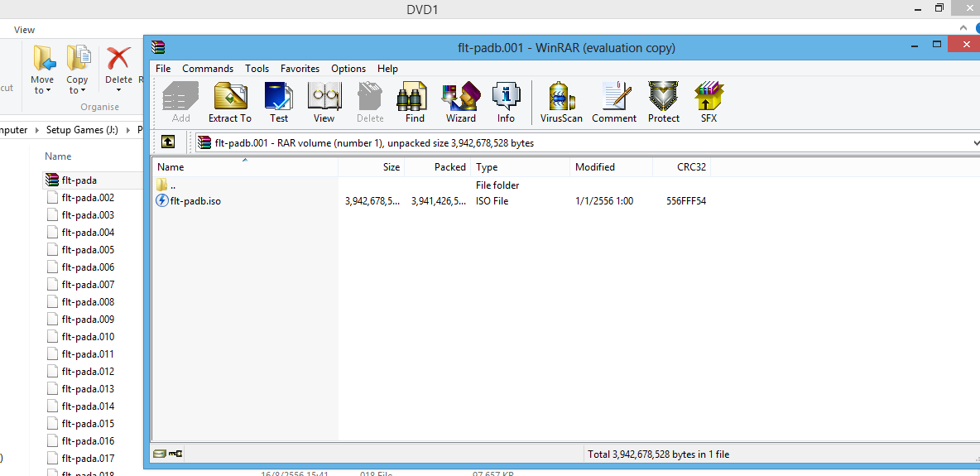Expand the Explorer Delete dropdown arrow

pos(118,91)
